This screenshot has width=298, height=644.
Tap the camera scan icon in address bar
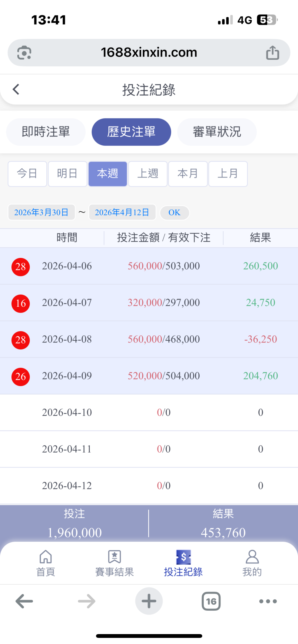click(24, 53)
